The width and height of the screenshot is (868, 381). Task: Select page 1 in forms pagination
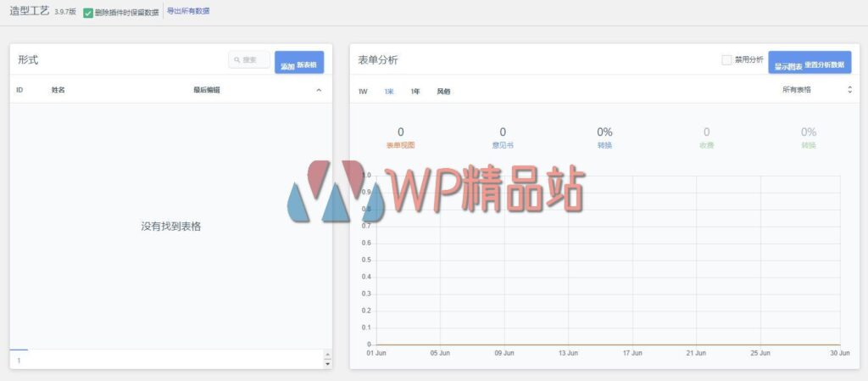point(19,360)
